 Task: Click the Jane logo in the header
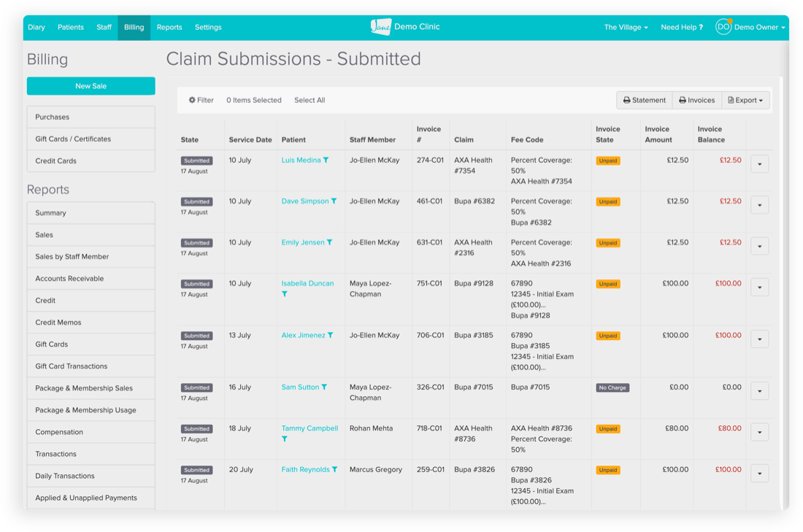point(380,27)
